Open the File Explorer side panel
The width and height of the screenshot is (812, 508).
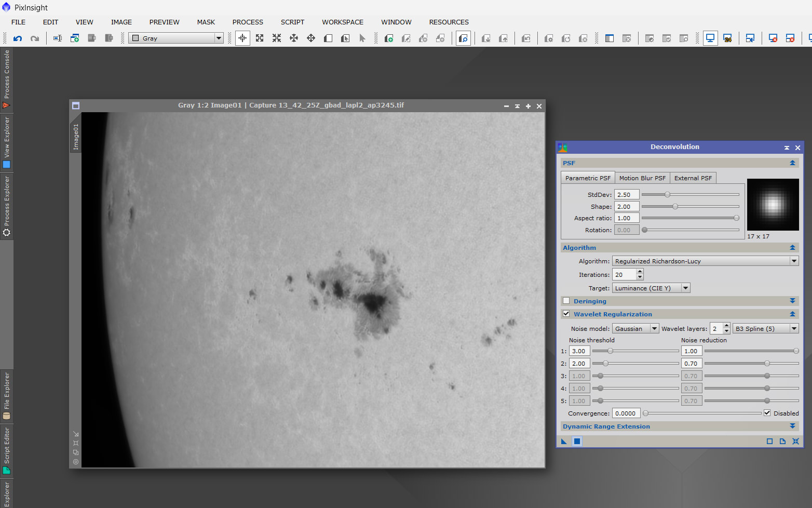tap(7, 396)
